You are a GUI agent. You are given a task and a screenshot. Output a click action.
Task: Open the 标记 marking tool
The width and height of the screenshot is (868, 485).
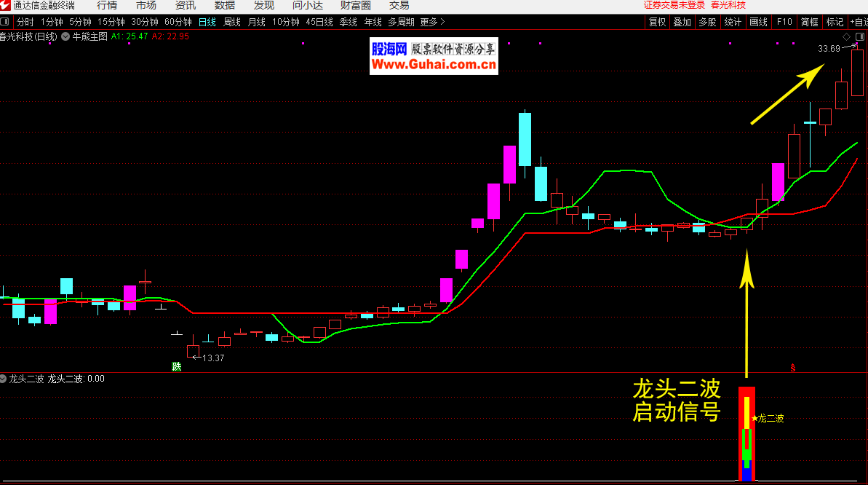(834, 22)
